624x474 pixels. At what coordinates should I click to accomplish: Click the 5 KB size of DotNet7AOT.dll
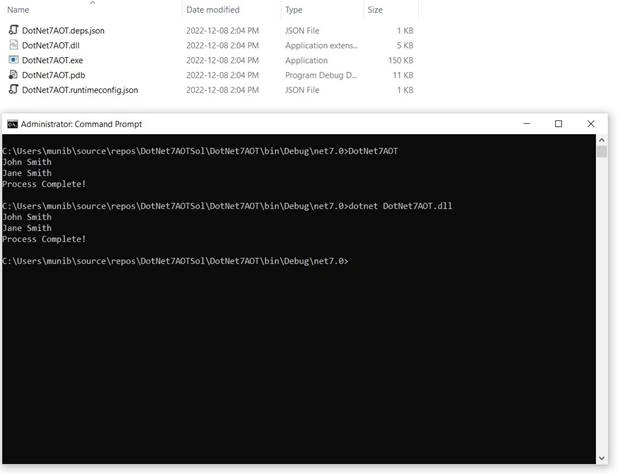click(405, 45)
